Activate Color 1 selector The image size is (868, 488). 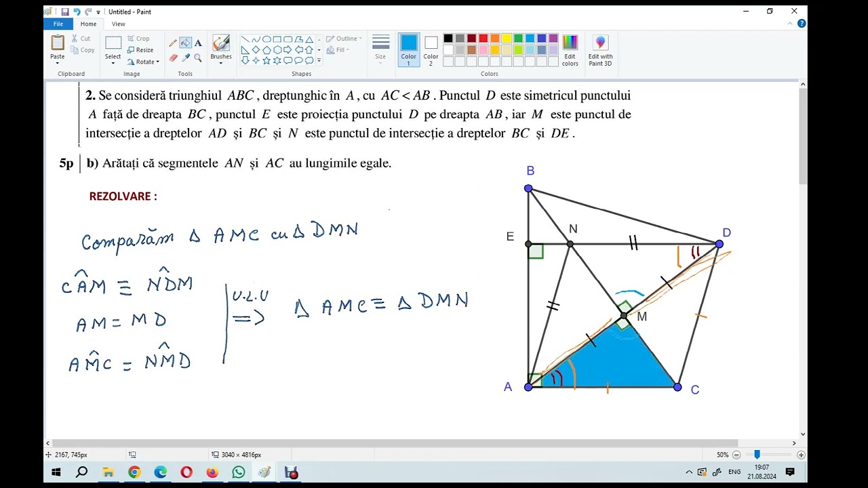[x=409, y=49]
